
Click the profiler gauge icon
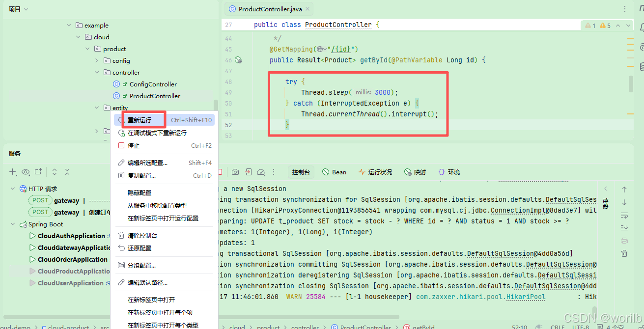(x=261, y=172)
